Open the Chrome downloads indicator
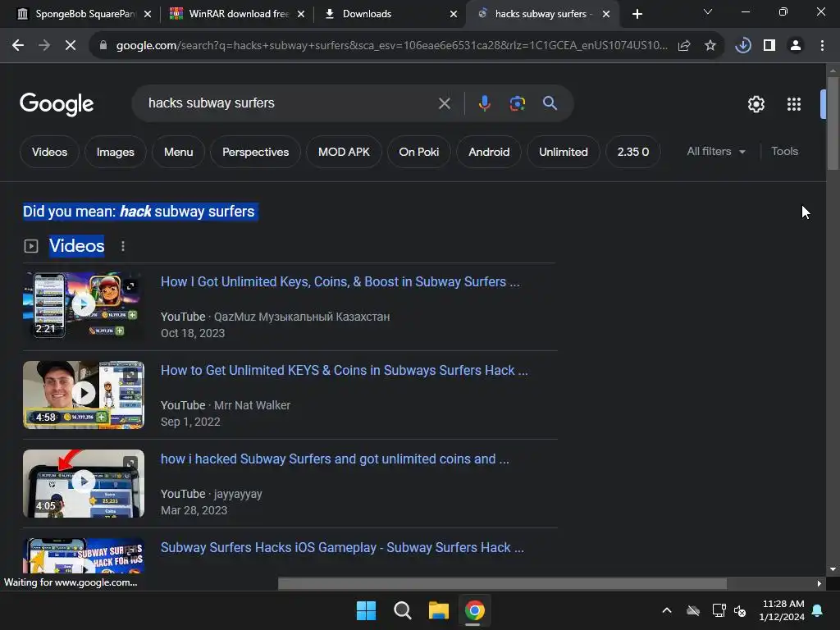The image size is (840, 630). pyautogui.click(x=743, y=46)
